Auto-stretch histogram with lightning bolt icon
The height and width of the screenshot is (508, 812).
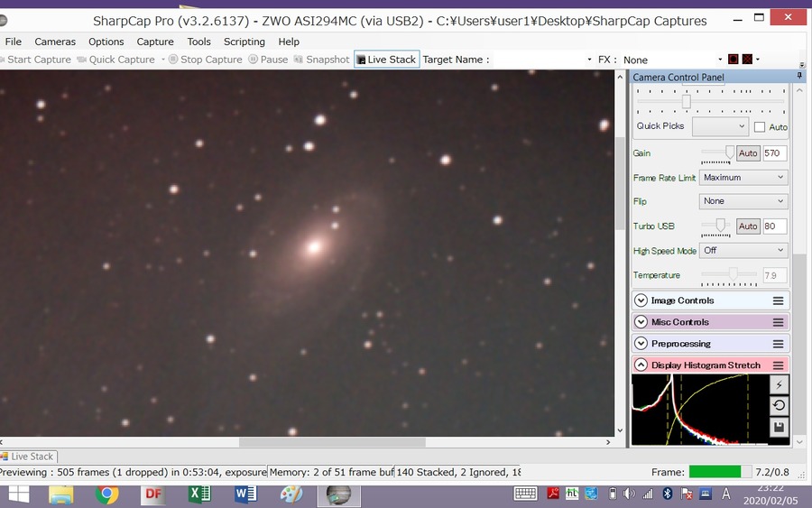pos(779,384)
